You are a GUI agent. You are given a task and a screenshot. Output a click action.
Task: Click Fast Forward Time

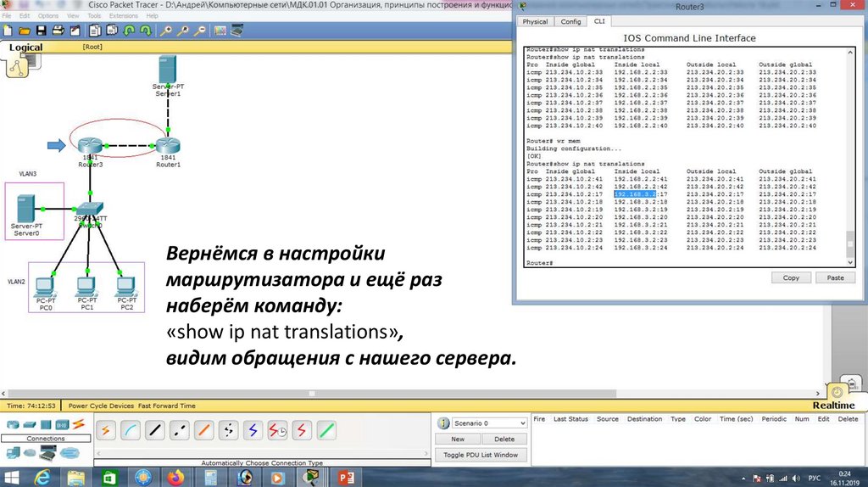[167, 406]
